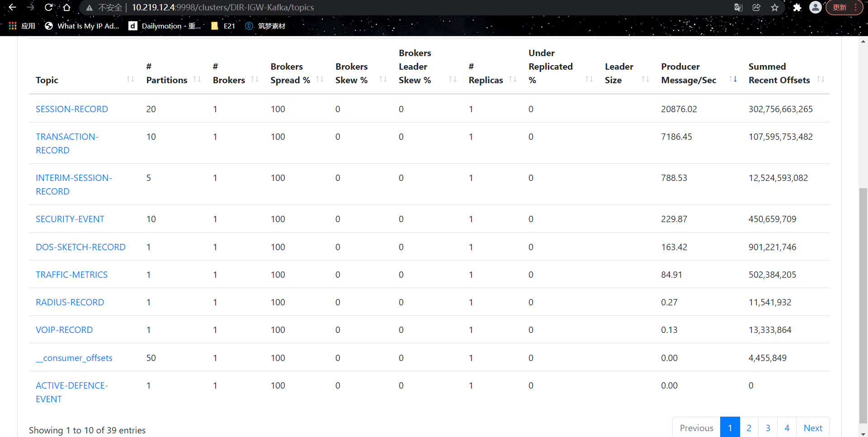Reload the page with refresh icon

click(x=49, y=8)
